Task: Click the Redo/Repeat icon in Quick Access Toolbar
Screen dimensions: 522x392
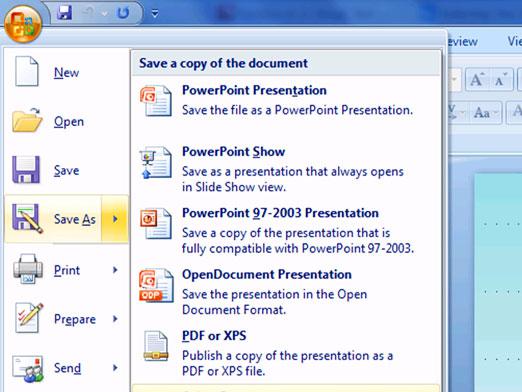Action: pyautogui.click(x=123, y=13)
